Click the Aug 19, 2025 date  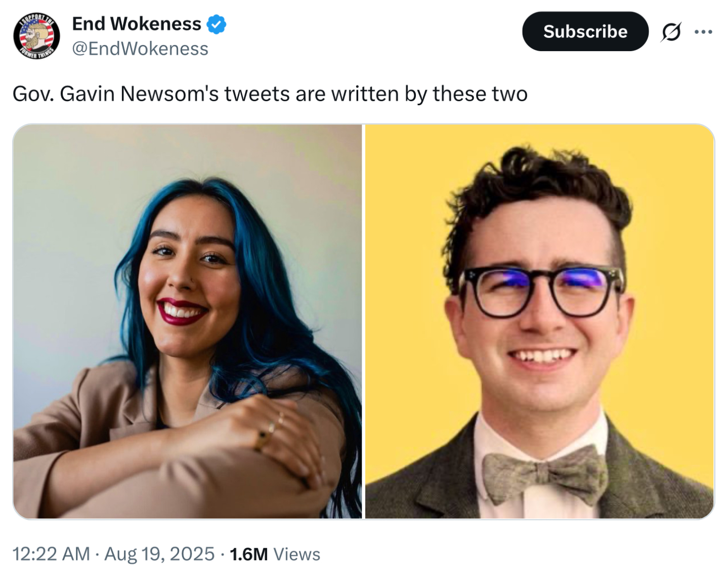pos(159,554)
